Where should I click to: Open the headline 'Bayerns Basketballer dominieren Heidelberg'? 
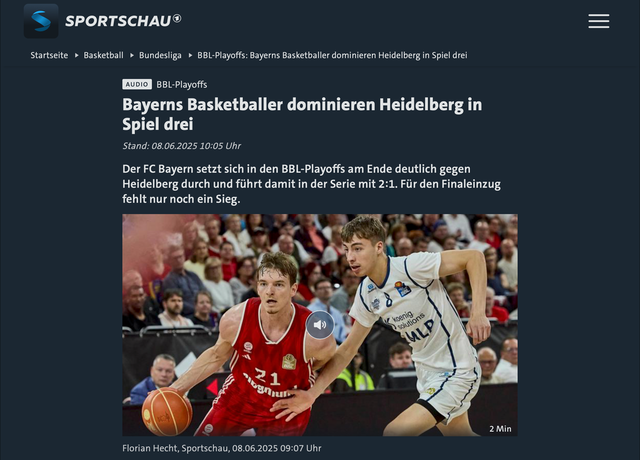302,114
